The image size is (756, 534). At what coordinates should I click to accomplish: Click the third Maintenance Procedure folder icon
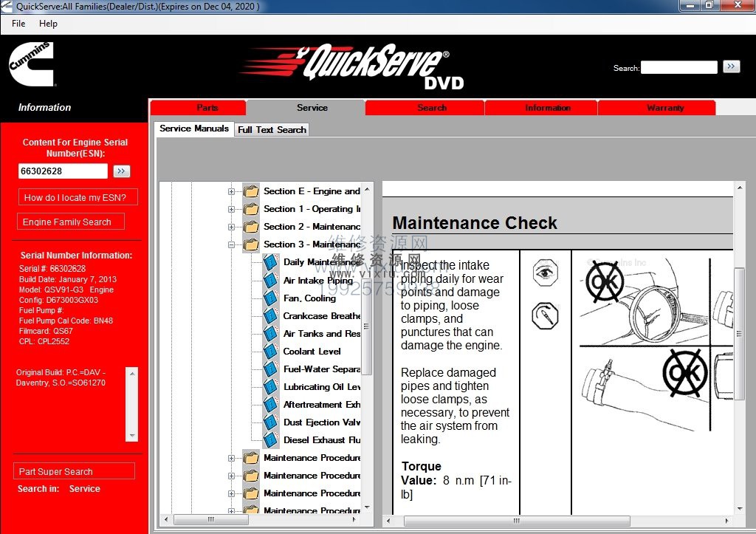coord(251,493)
